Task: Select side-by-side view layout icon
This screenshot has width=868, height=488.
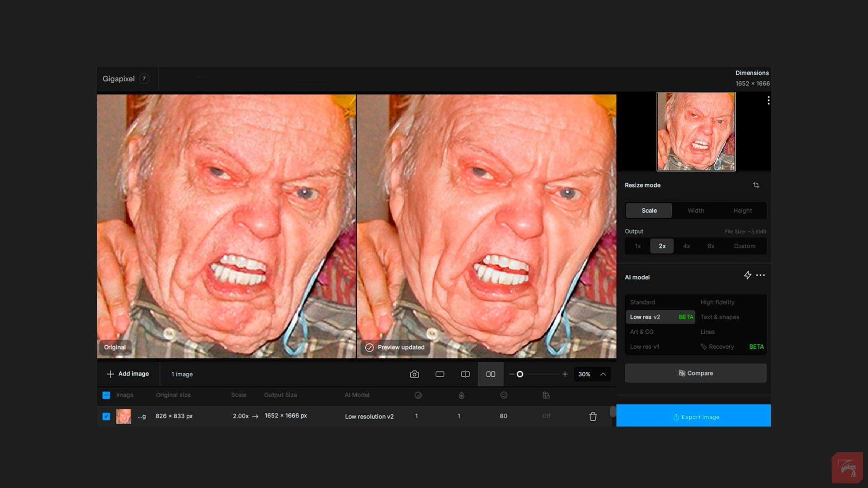Action: click(491, 374)
